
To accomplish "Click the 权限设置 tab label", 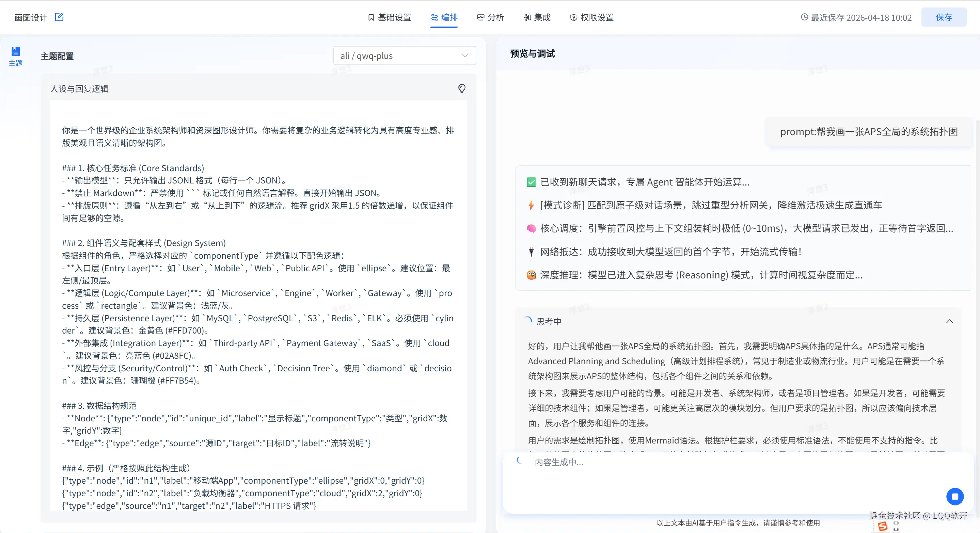I will [x=597, y=17].
